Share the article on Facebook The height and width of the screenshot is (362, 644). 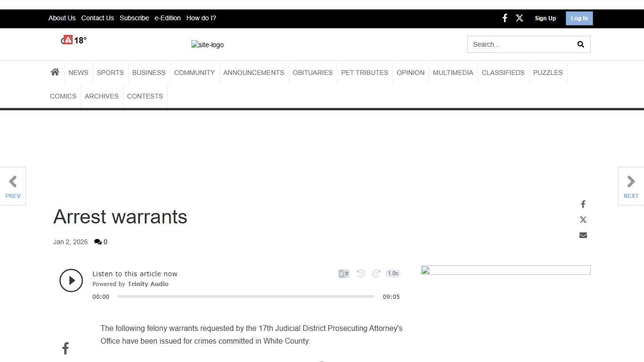583,204
